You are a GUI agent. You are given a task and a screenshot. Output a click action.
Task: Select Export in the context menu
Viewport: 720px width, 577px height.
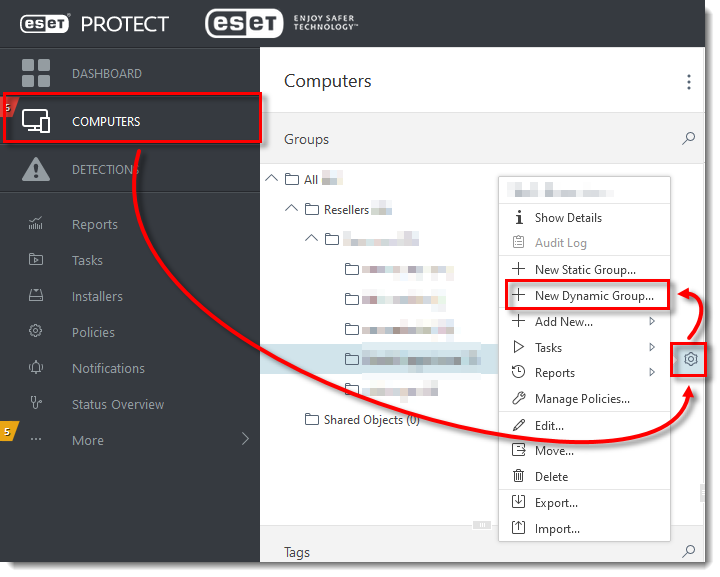point(585,503)
